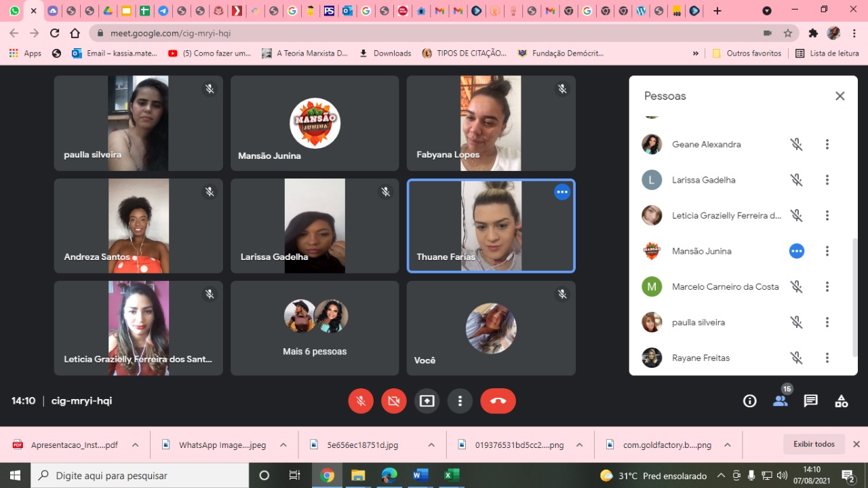
Task: Toggle your microphone on
Action: pos(361,401)
